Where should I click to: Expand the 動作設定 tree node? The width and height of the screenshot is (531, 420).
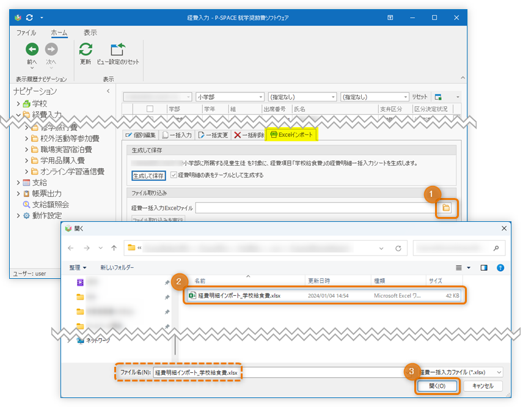pos(18,215)
